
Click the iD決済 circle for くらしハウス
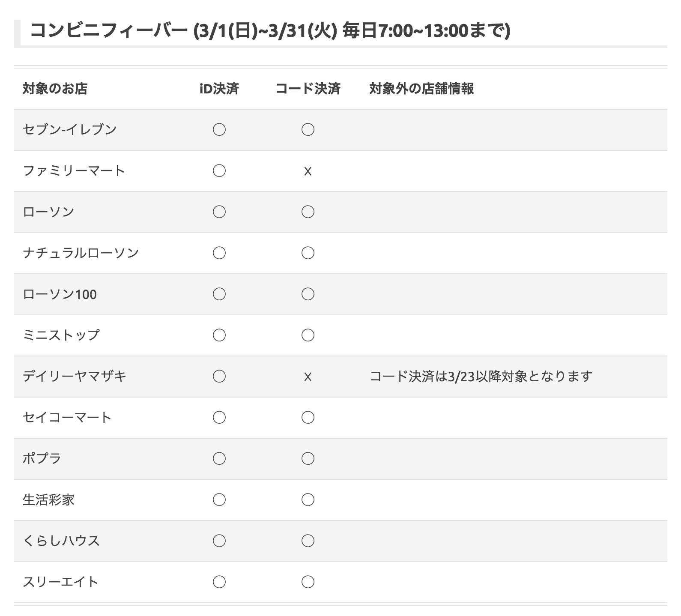[219, 541]
